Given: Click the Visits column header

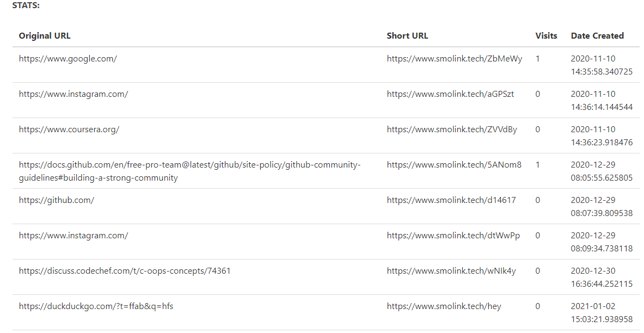Looking at the screenshot, I should (546, 36).
